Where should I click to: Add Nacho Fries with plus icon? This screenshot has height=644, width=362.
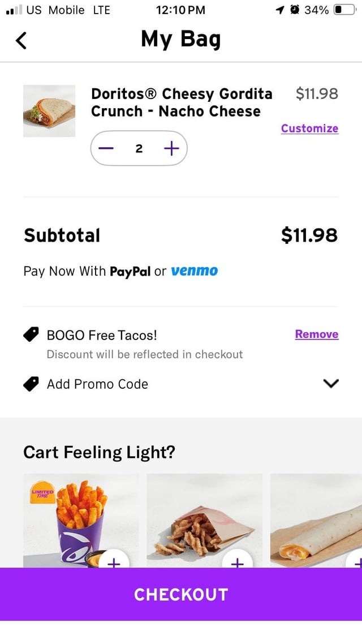pyautogui.click(x=114, y=563)
